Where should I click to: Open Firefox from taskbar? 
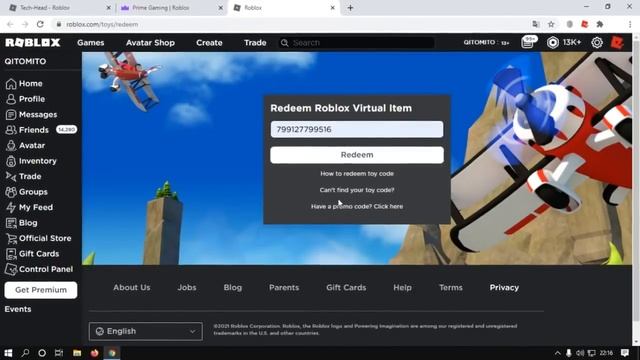94,353
